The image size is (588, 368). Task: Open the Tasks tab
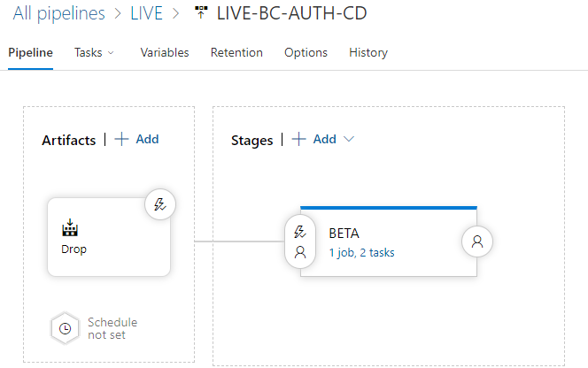[89, 52]
